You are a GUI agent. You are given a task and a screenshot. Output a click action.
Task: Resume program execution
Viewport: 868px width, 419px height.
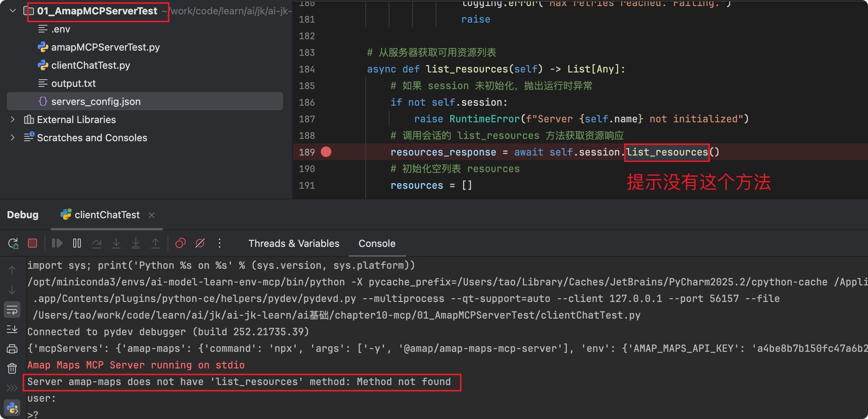57,243
